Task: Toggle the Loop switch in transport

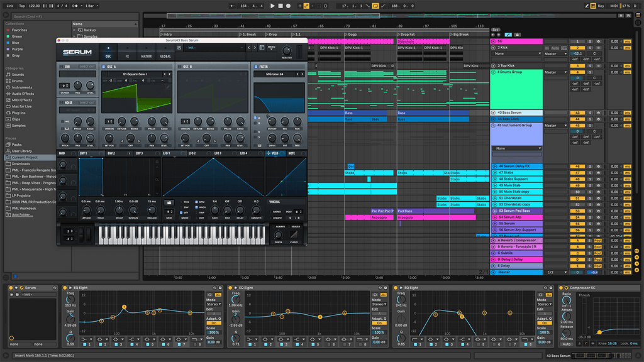Action: point(375,6)
